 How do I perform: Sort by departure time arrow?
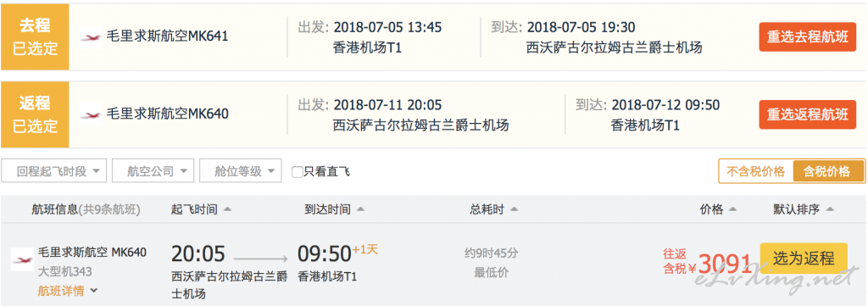[x=227, y=209]
